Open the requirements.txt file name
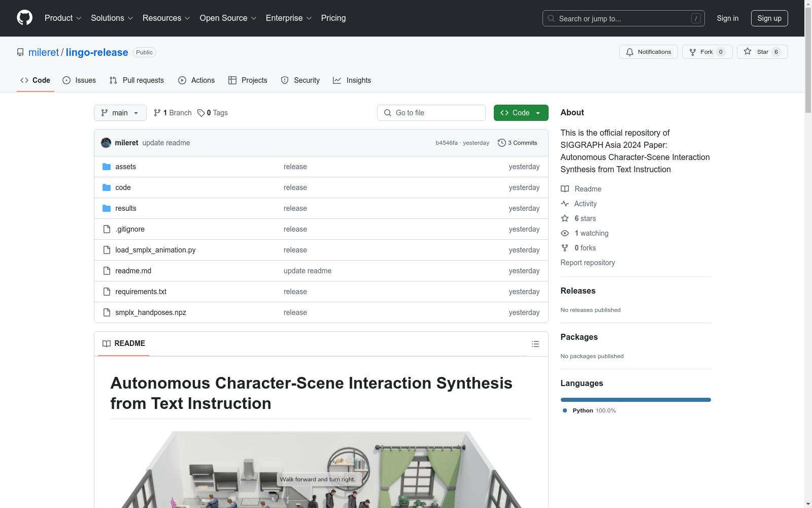The image size is (812, 508). tap(141, 292)
